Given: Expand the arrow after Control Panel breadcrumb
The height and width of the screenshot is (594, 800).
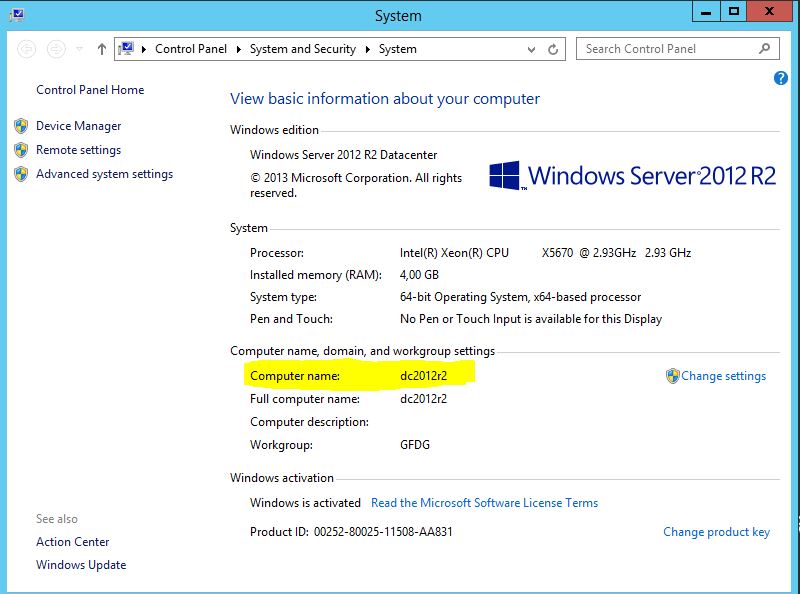Looking at the screenshot, I should click(238, 49).
